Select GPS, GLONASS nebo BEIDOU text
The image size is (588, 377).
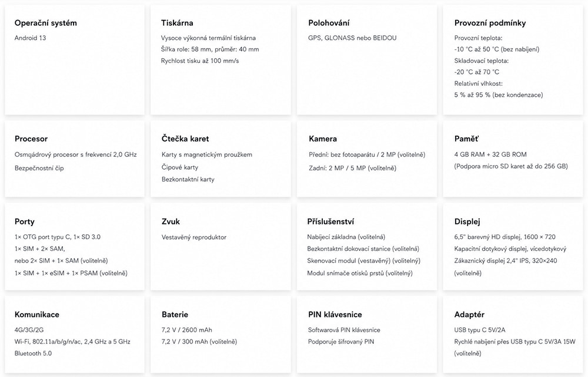point(352,38)
